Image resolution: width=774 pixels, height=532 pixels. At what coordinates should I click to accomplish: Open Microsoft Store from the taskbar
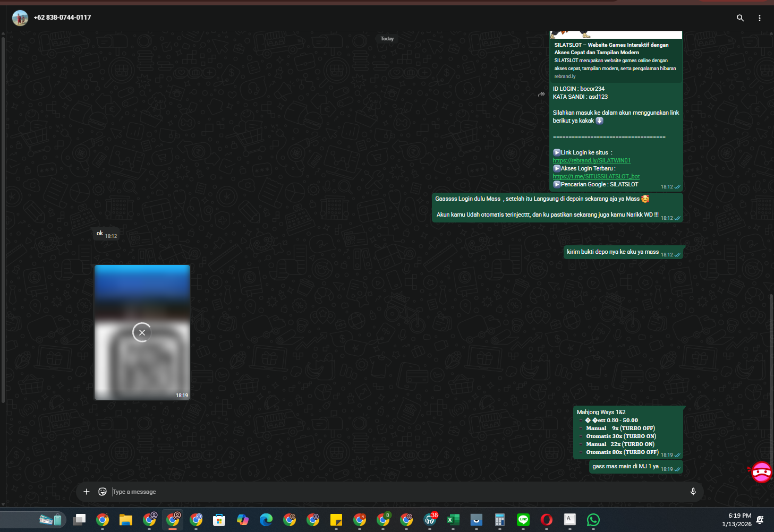[x=219, y=520]
